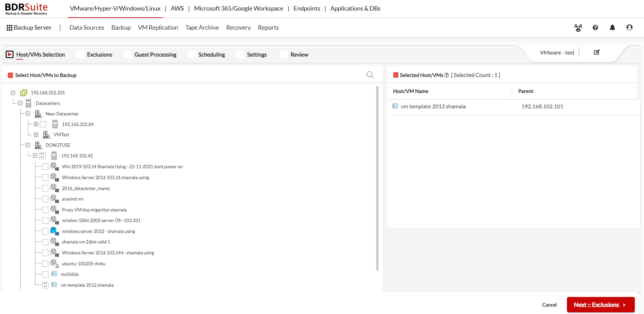Screen dimensions: 644x314
Task: Open the Endpoints section
Action: click(x=307, y=9)
